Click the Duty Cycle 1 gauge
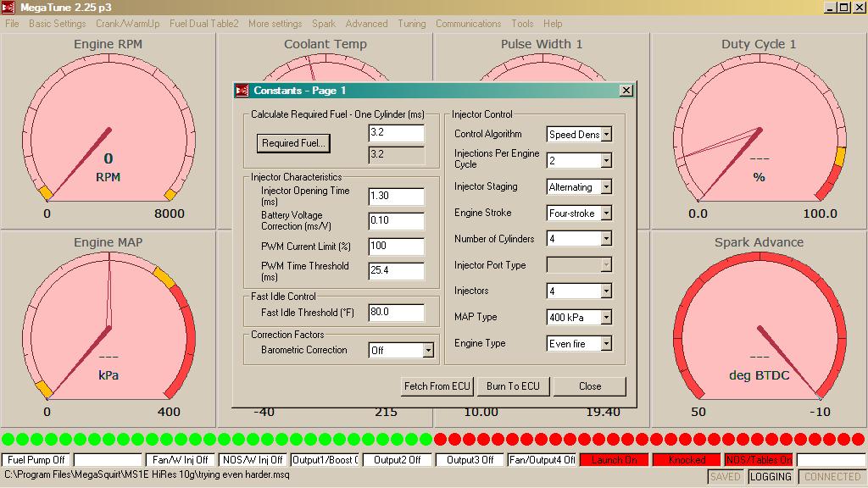868x488 pixels. point(759,131)
